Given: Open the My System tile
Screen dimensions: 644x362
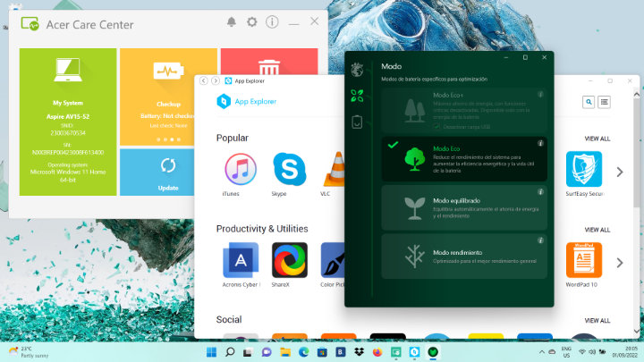Looking at the screenshot, I should point(68,122).
